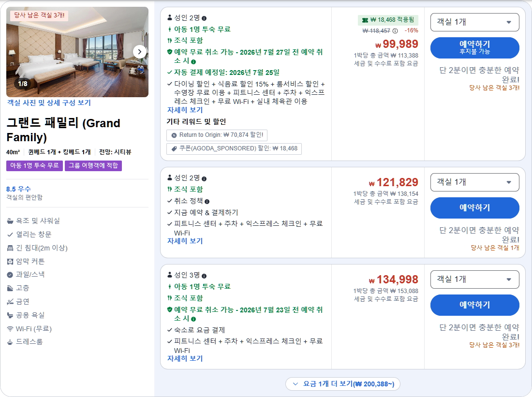Click 예약하기 button for ₩121,829 offer

tap(474, 208)
